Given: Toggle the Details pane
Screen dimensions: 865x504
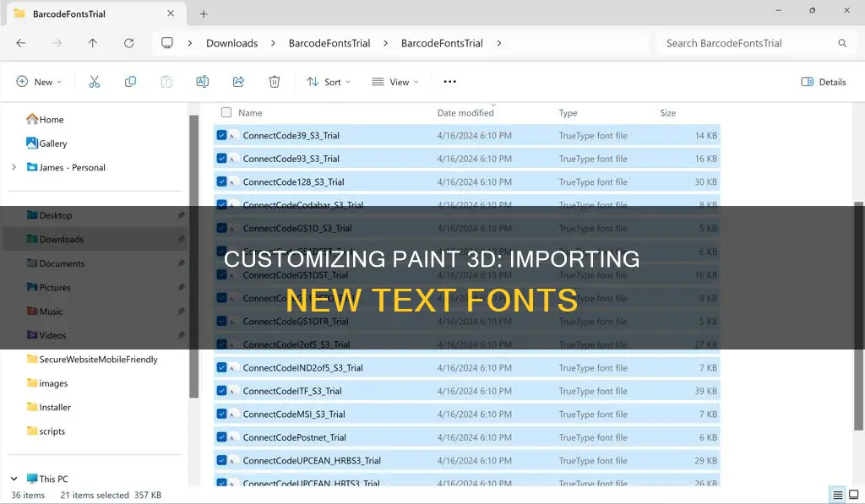Looking at the screenshot, I should coord(823,82).
